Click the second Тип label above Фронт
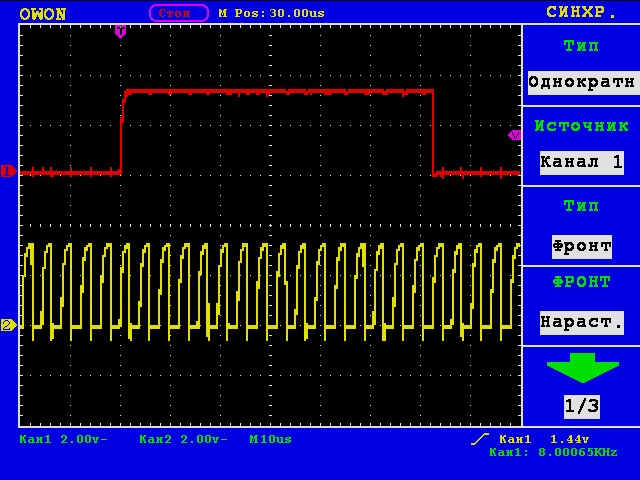 pyautogui.click(x=581, y=205)
